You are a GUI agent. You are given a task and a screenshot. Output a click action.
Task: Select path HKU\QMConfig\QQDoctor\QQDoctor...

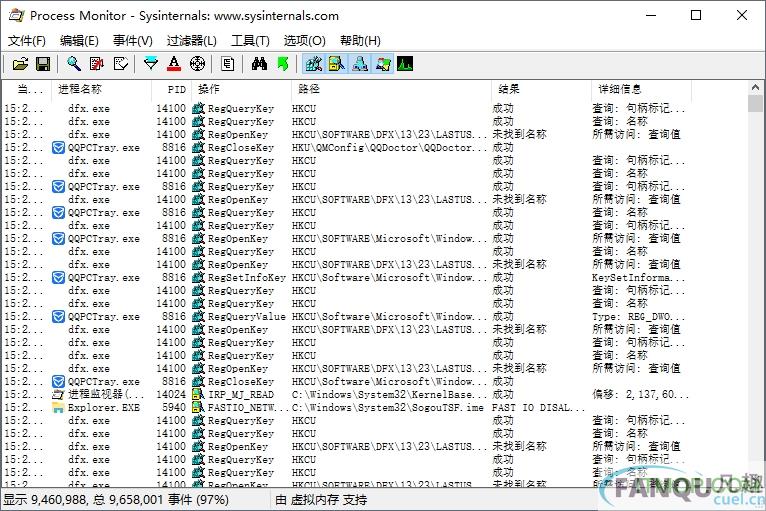pyautogui.click(x=389, y=148)
